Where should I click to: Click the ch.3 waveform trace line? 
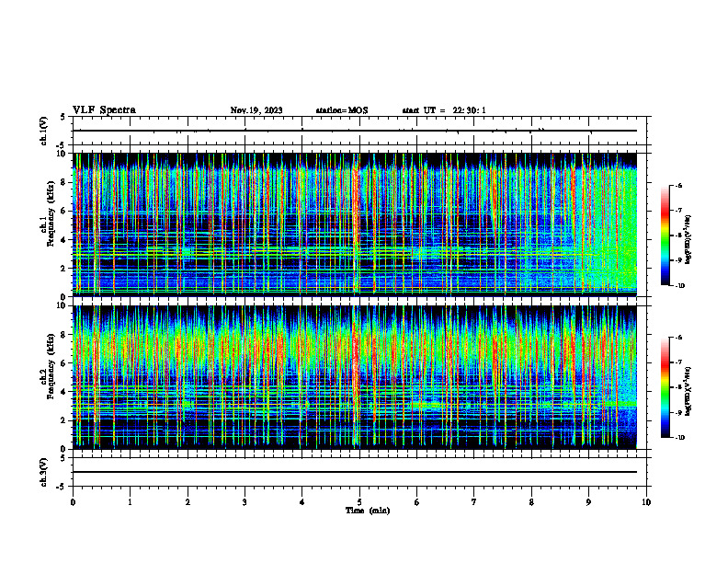355,472
